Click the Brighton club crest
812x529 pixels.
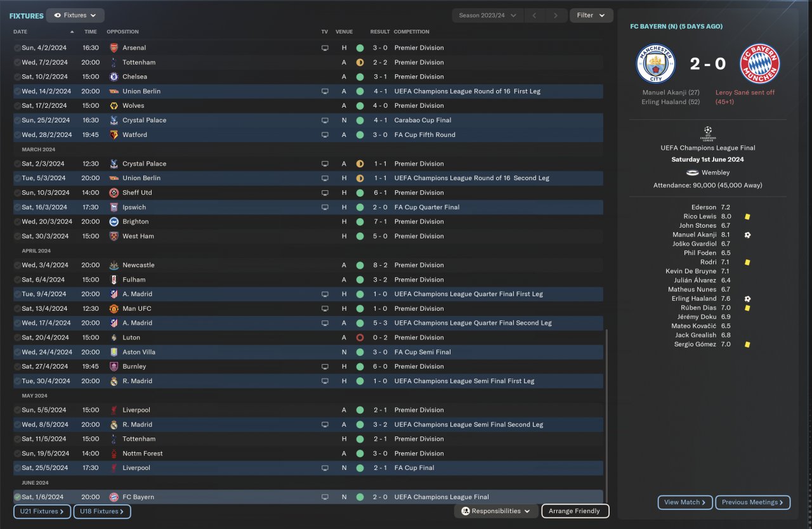pos(114,222)
